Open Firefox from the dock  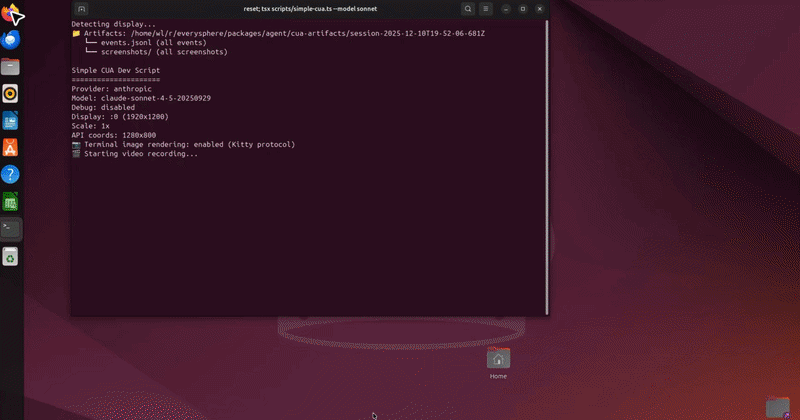(x=10, y=13)
